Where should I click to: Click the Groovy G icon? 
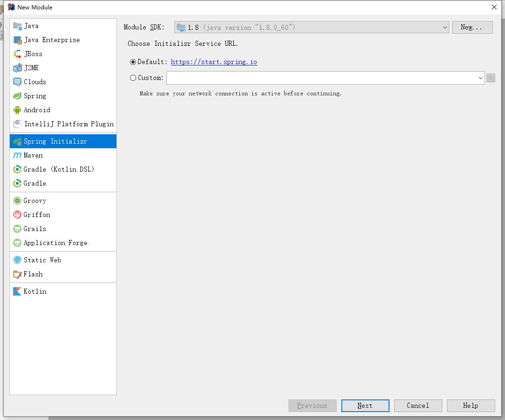pyautogui.click(x=17, y=201)
